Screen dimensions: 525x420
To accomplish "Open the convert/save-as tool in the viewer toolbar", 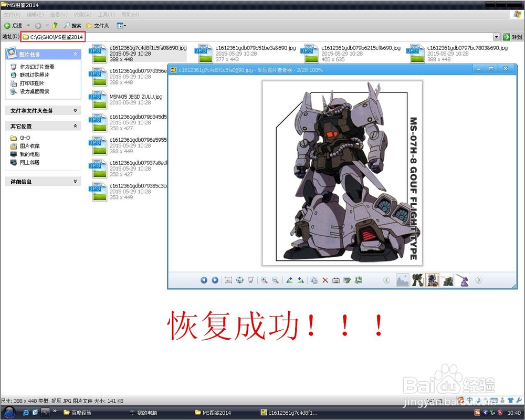I will 358,280.
